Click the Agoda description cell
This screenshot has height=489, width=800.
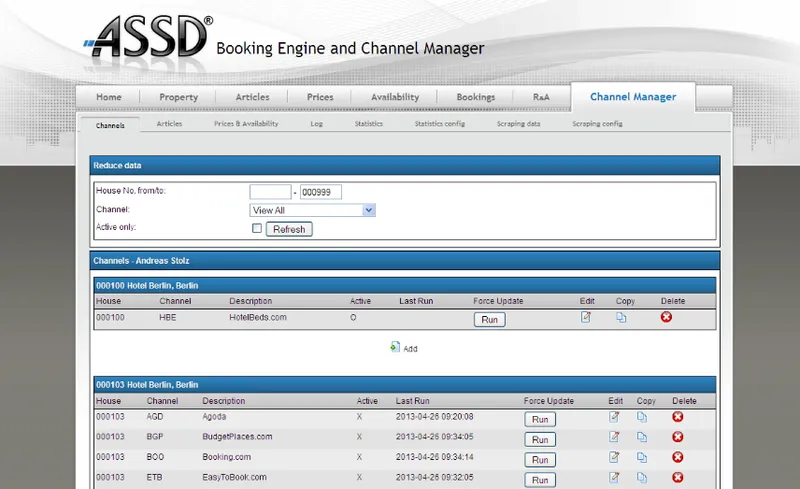click(x=214, y=417)
